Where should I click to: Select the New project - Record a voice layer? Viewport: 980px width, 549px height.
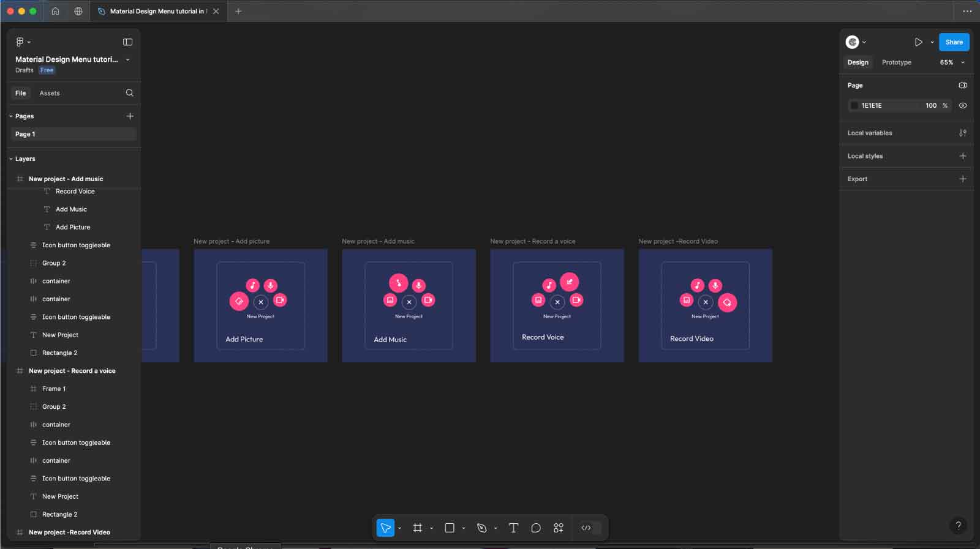pyautogui.click(x=72, y=371)
